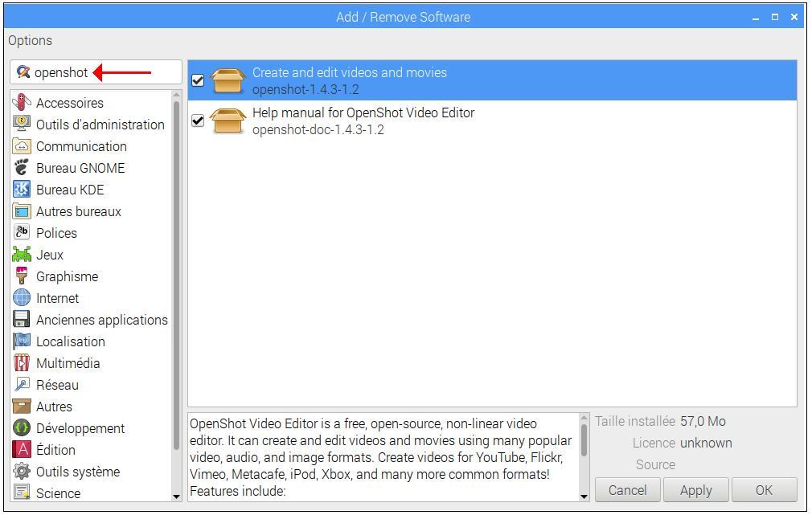Click the search magnifier icon beside openshot
This screenshot has height=515, width=812.
click(23, 72)
